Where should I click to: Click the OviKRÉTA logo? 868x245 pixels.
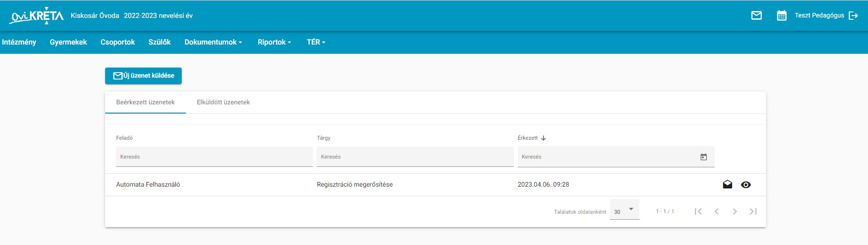[x=37, y=16]
